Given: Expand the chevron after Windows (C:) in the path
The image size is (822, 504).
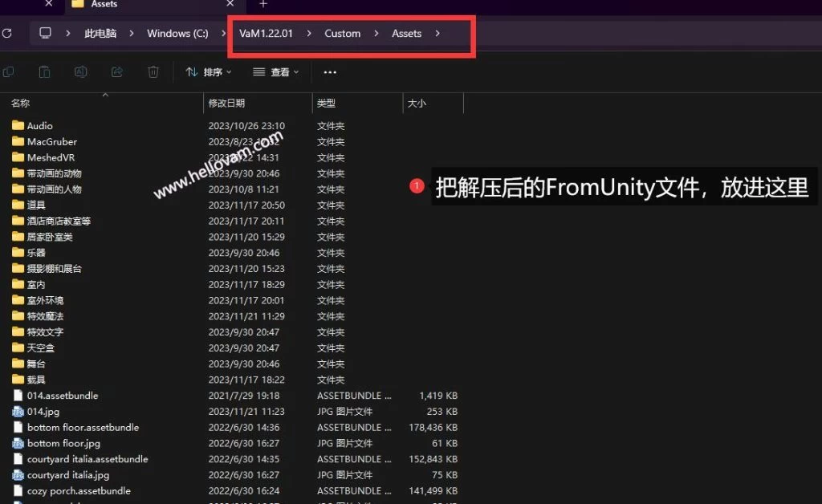Looking at the screenshot, I should coord(222,34).
